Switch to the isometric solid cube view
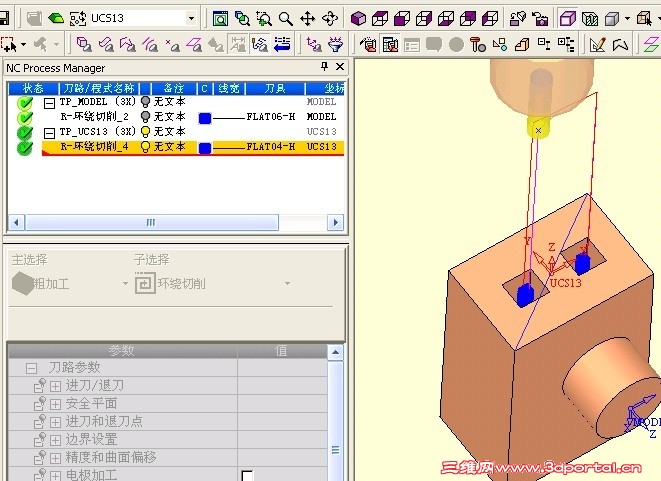 tap(358, 19)
